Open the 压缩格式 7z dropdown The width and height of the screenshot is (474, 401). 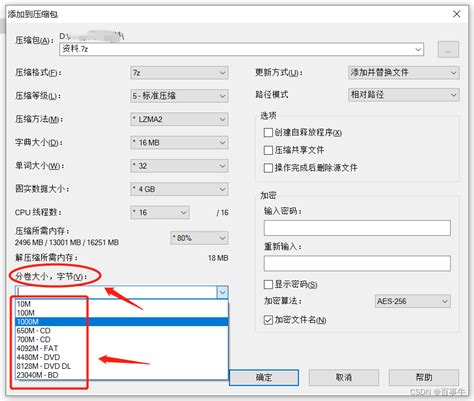point(179,73)
